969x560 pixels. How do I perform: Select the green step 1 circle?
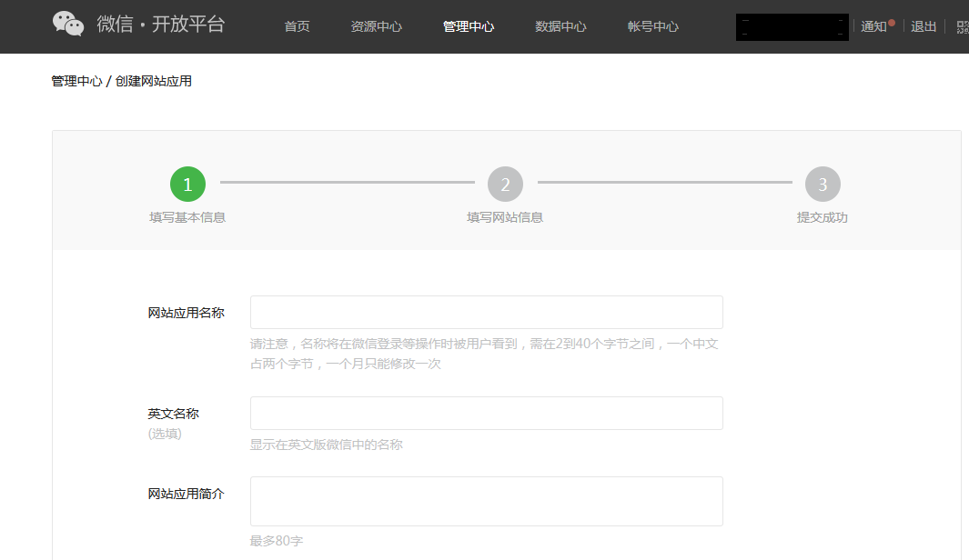coord(187,185)
